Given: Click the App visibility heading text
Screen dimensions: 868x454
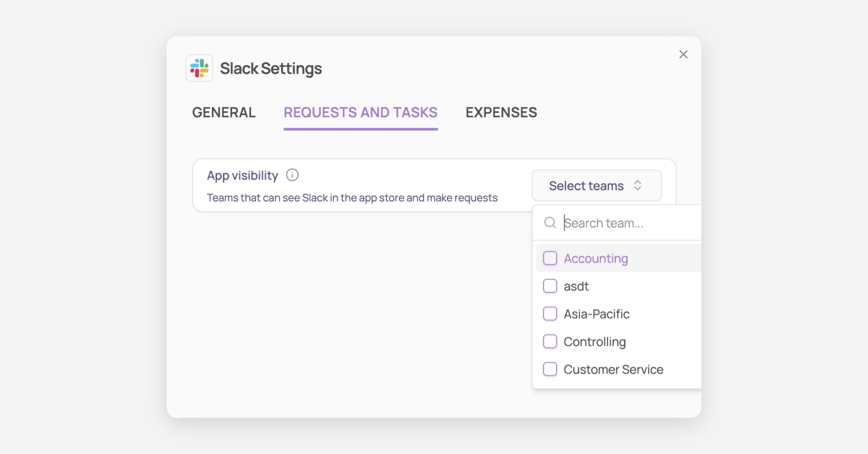Looking at the screenshot, I should pos(242,176).
